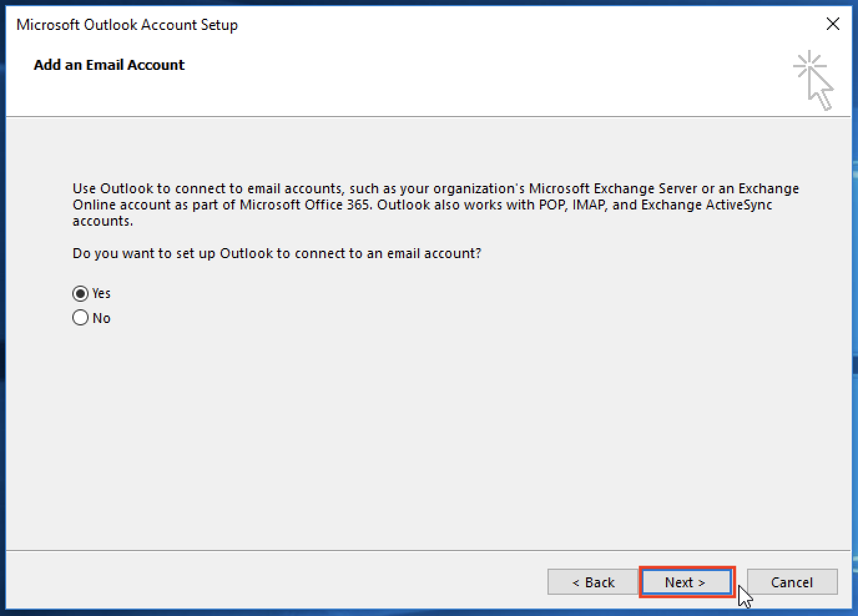Close the Outlook Account Setup dialog
The image size is (858, 616).
click(832, 24)
